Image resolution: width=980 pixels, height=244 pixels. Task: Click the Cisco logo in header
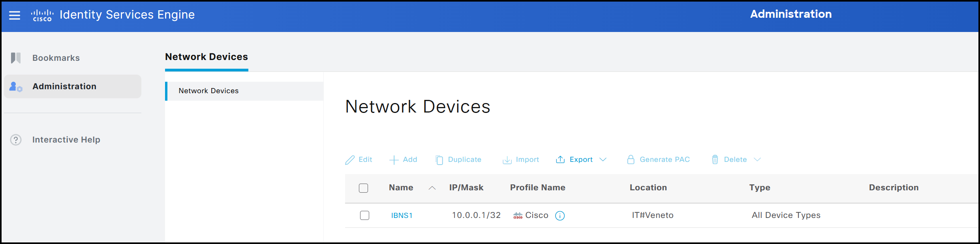42,15
